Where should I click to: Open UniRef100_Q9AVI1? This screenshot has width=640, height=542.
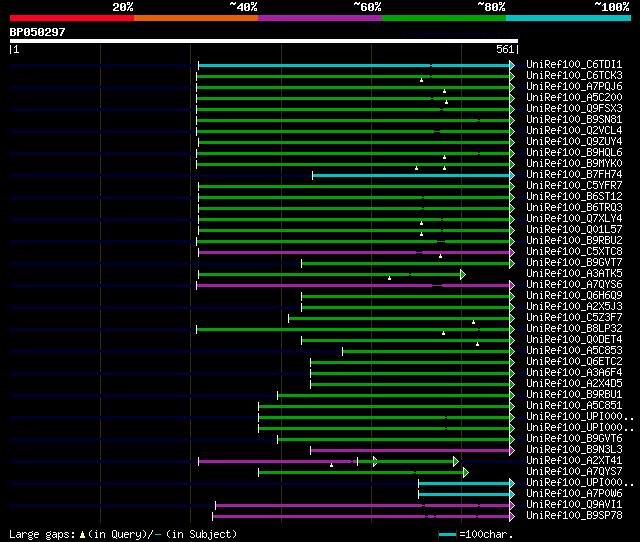574,505
